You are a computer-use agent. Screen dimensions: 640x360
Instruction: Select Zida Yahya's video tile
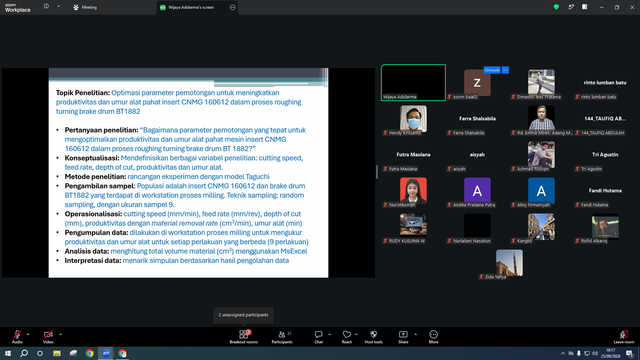[509, 263]
